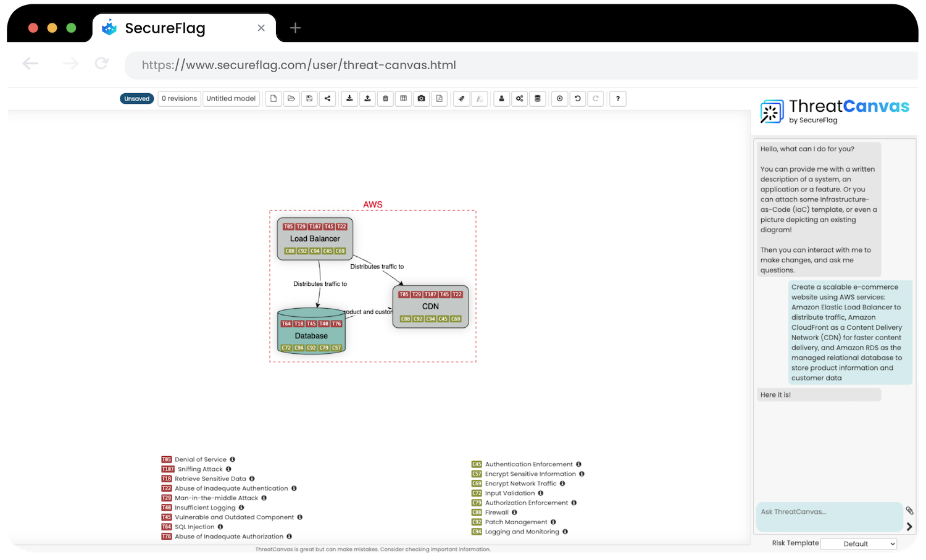The image size is (926, 560).
Task: Close the SecureFlag tab
Action: coord(261,28)
